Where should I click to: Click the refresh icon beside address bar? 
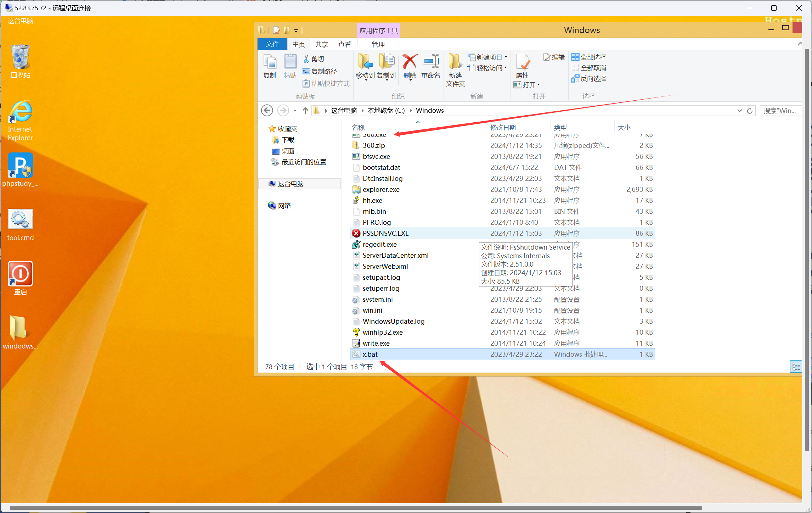750,111
